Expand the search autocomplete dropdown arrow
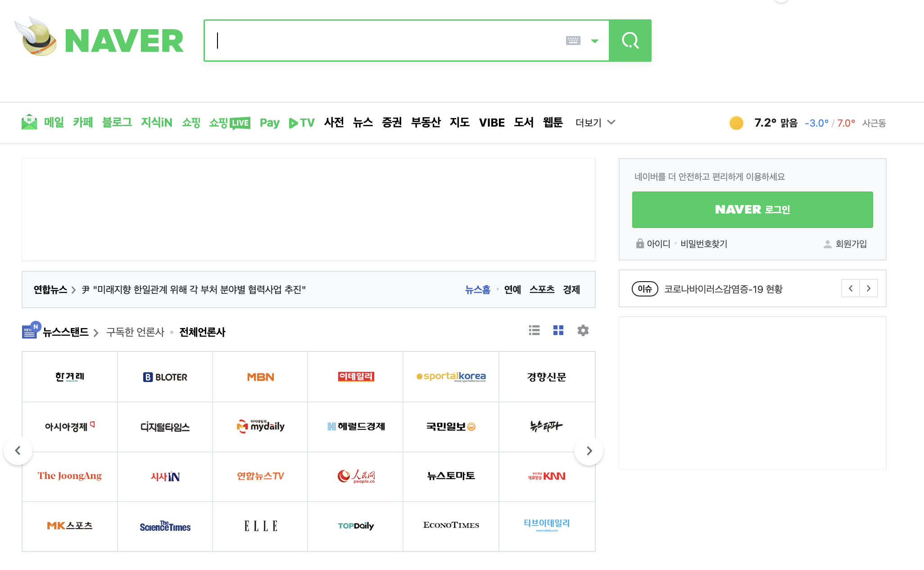The height and width of the screenshot is (570, 924). coord(594,41)
